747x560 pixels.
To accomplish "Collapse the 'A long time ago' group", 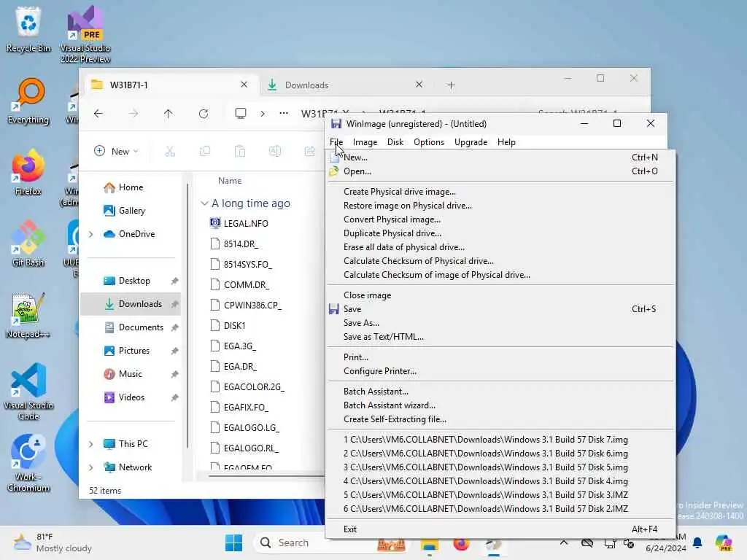I will [204, 203].
